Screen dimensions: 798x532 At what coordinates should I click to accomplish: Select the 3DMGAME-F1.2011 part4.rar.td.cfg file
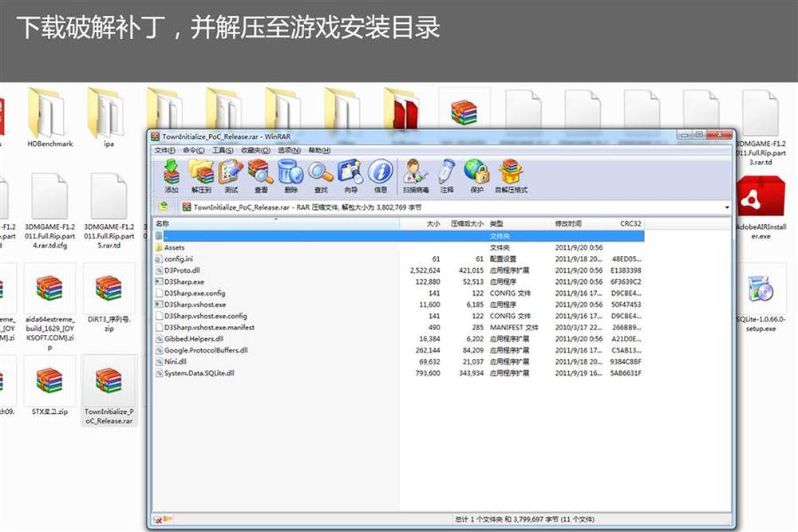pyautogui.click(x=49, y=211)
